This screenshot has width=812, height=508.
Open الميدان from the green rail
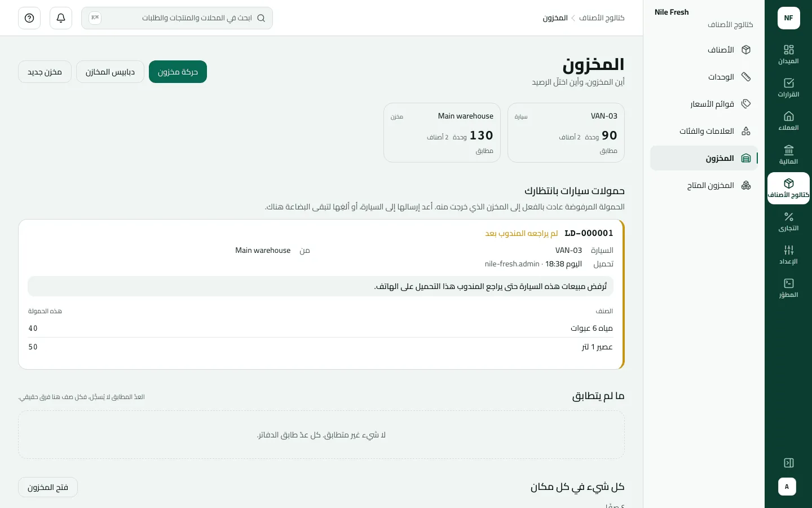pos(788,55)
